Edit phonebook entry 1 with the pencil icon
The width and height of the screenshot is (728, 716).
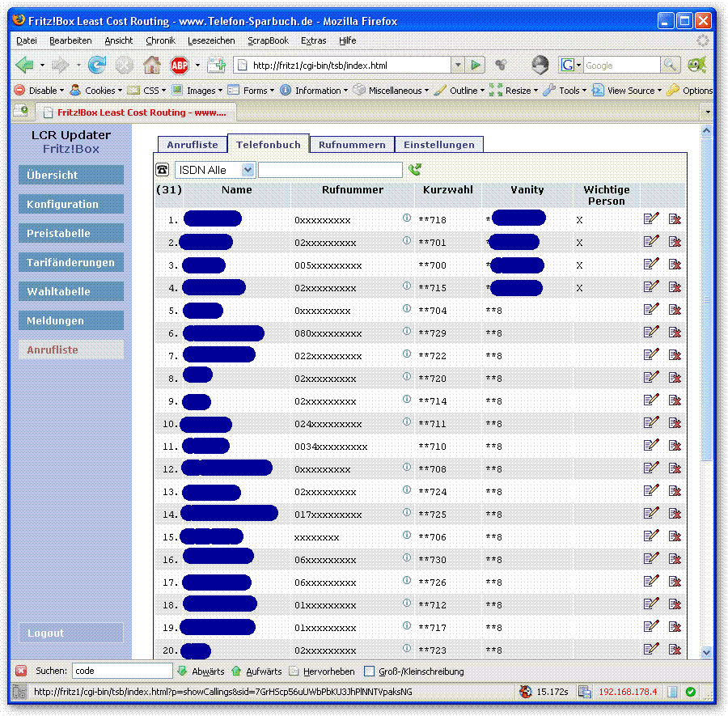[651, 218]
